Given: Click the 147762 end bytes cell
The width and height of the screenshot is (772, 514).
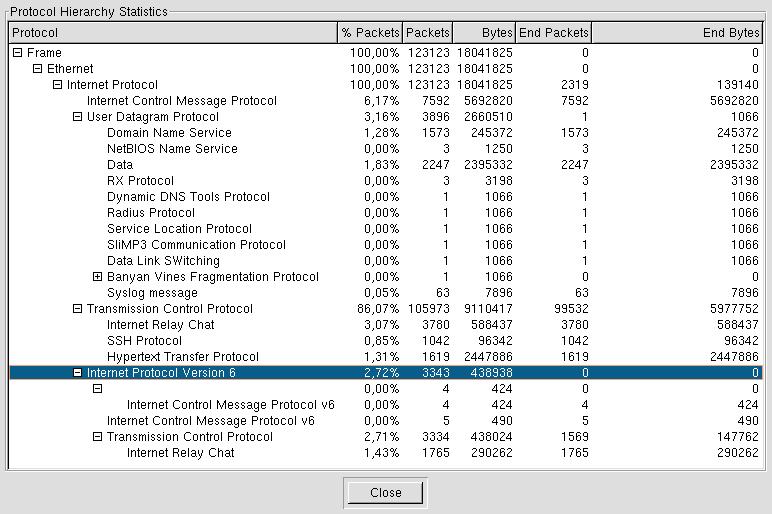Looking at the screenshot, I should click(x=738, y=437).
